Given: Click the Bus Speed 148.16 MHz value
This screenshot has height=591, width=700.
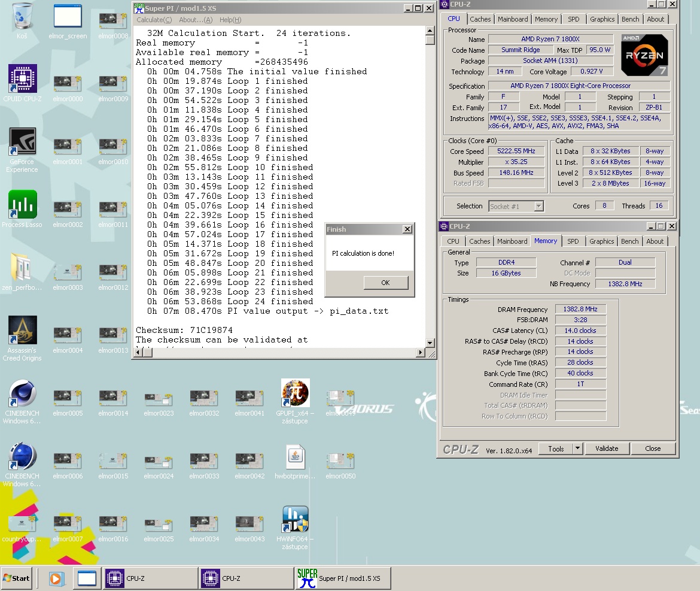Looking at the screenshot, I should click(516, 172).
